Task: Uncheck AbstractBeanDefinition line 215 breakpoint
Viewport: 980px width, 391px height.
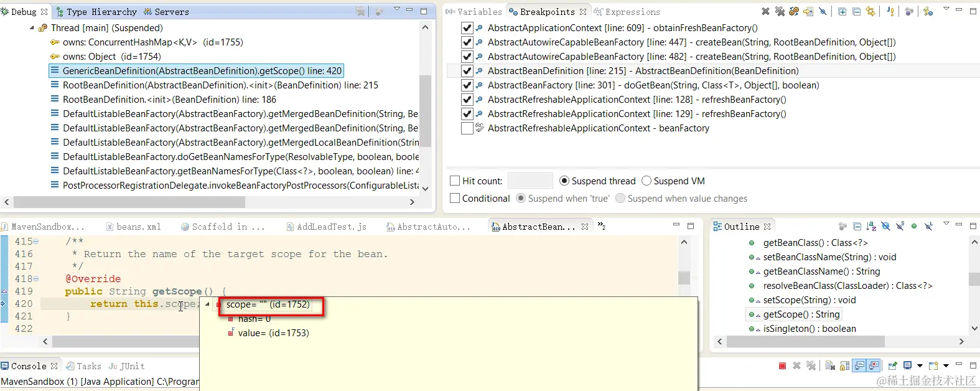Action: (467, 71)
